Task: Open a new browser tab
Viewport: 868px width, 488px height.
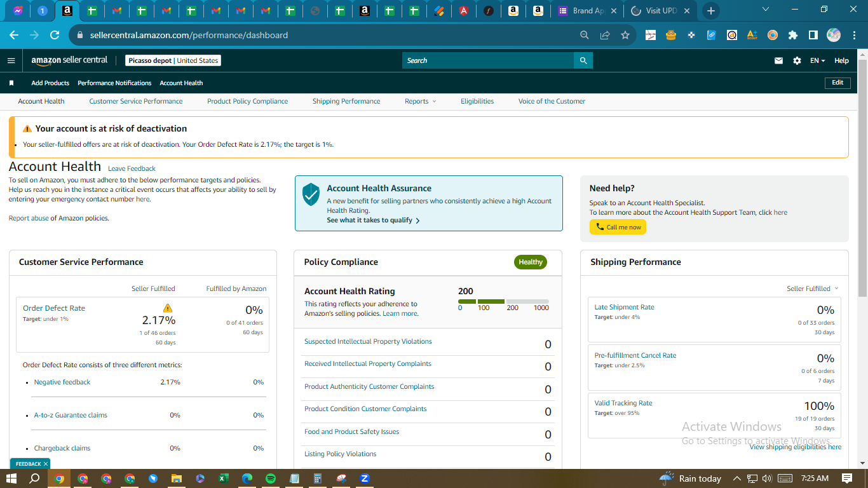Action: click(711, 11)
